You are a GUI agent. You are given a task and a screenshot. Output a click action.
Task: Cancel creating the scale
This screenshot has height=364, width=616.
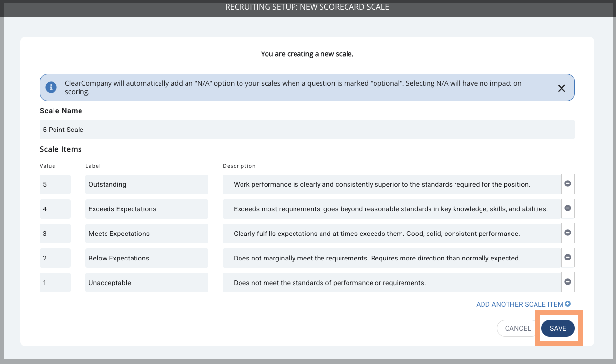tap(518, 328)
